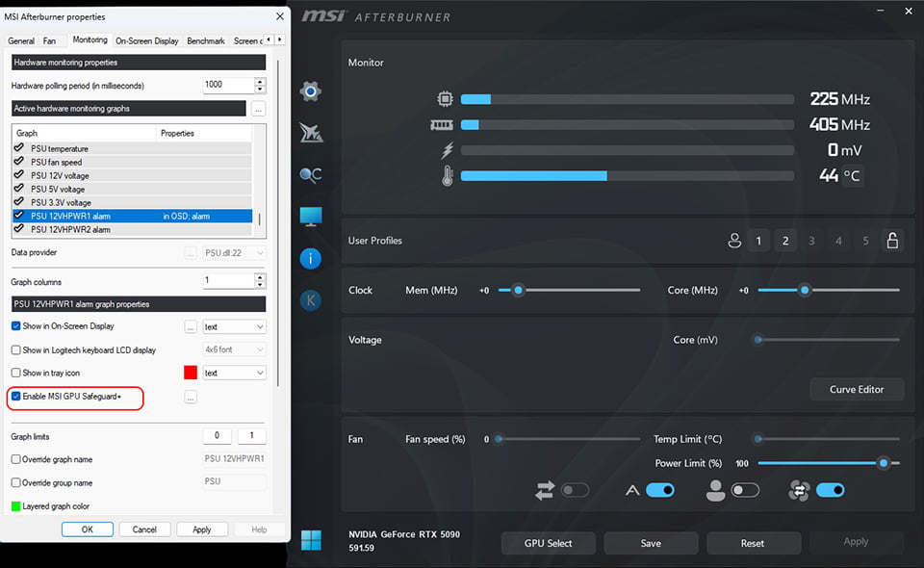Open the font dropdown for On-Screen Display
This screenshot has width=924, height=568.
(234, 326)
